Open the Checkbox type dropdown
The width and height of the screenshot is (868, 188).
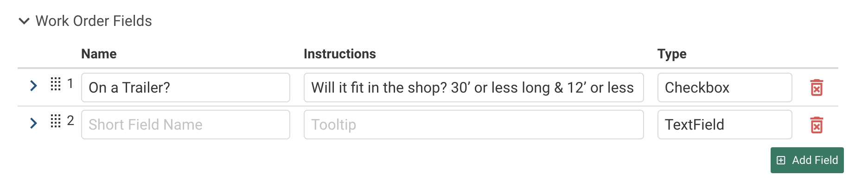pyautogui.click(x=724, y=88)
